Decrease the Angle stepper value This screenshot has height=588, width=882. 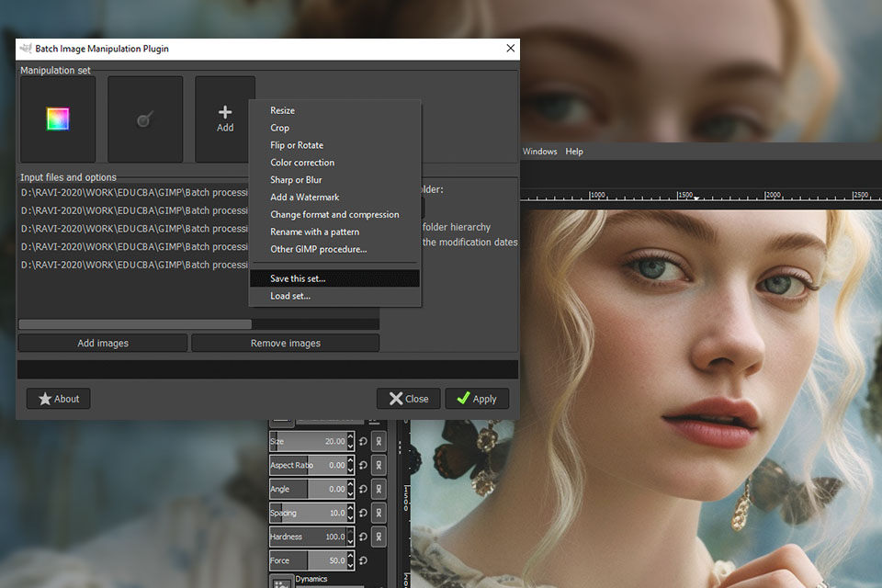pos(350,493)
